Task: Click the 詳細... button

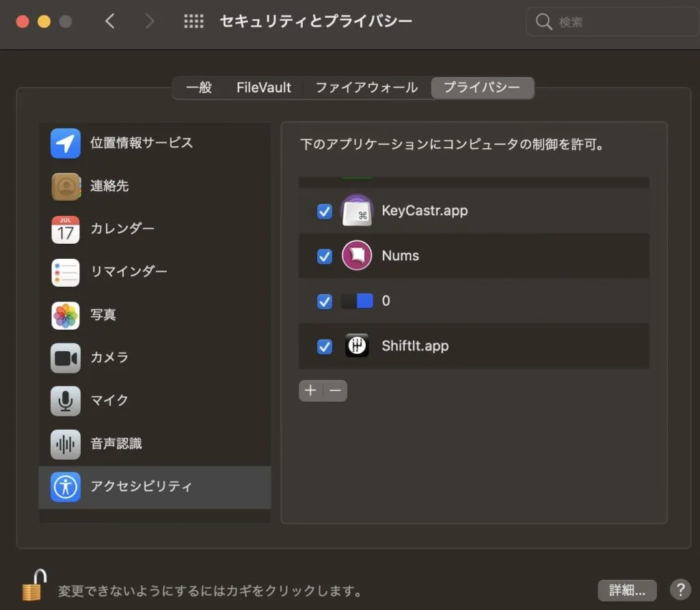Action: tap(626, 590)
